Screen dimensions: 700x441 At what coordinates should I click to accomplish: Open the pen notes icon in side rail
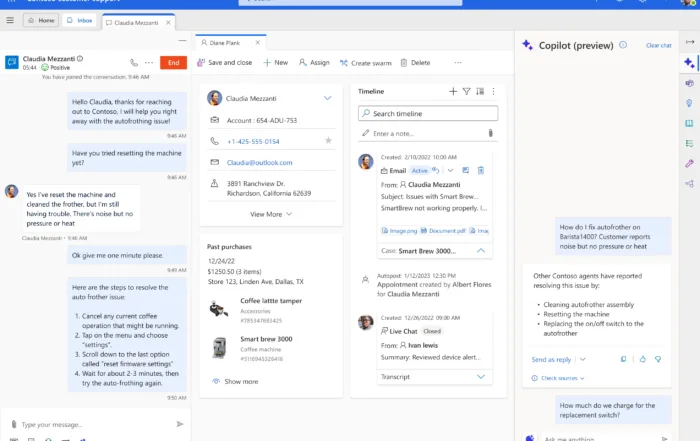[x=689, y=163]
